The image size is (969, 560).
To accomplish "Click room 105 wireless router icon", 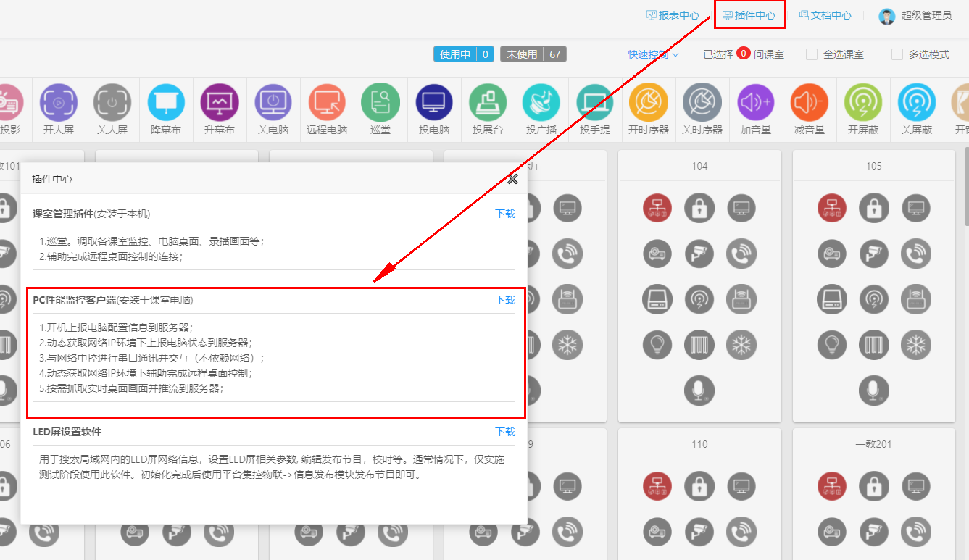I will [x=916, y=298].
